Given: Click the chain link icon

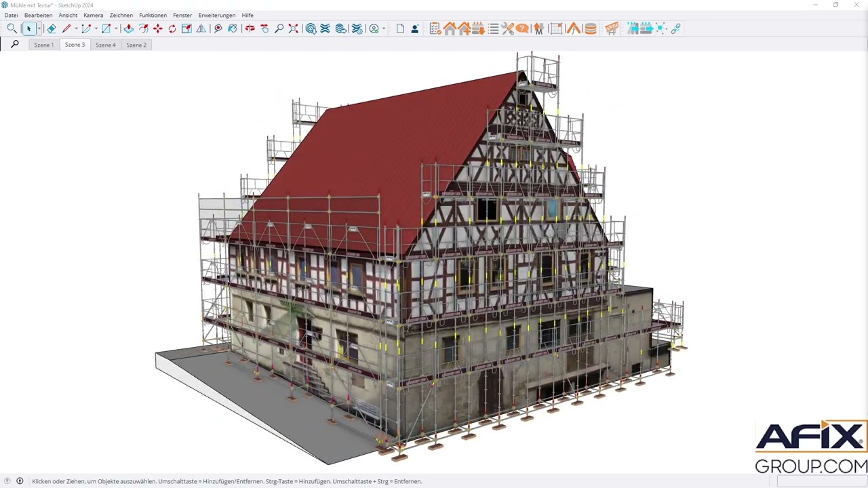Looking at the screenshot, I should (675, 28).
